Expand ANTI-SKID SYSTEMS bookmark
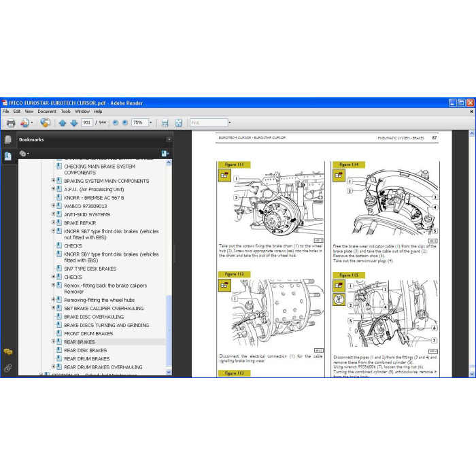 (53, 214)
